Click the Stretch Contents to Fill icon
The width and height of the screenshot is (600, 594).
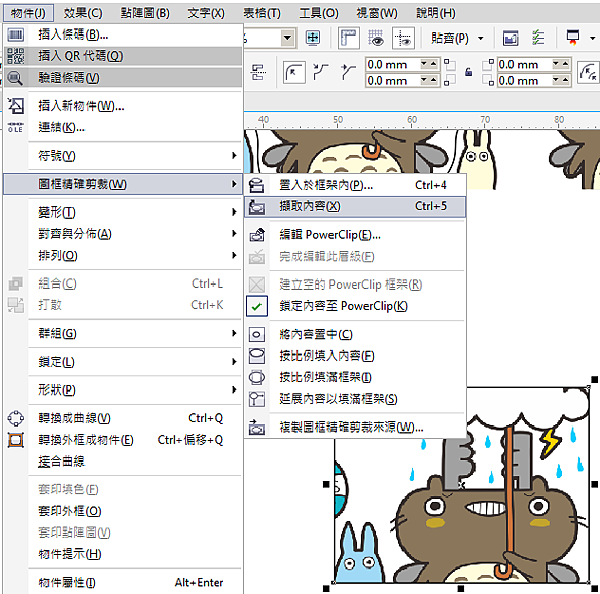(x=257, y=399)
